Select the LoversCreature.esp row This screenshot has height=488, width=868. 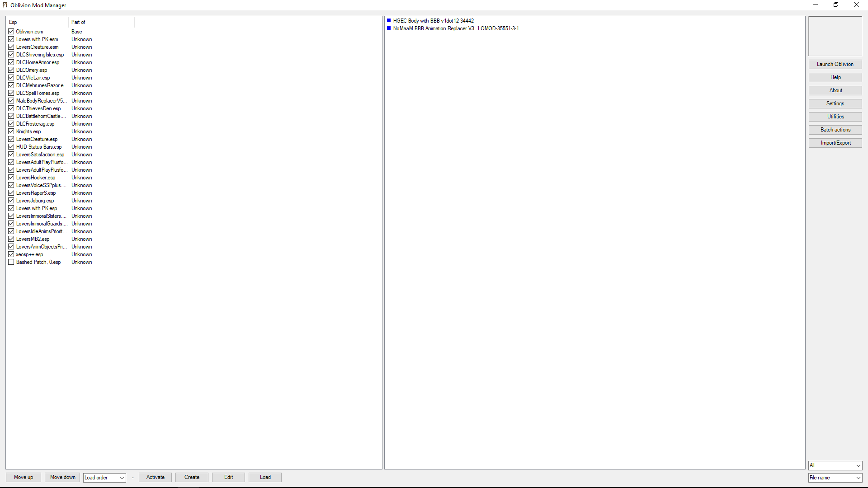(x=37, y=139)
